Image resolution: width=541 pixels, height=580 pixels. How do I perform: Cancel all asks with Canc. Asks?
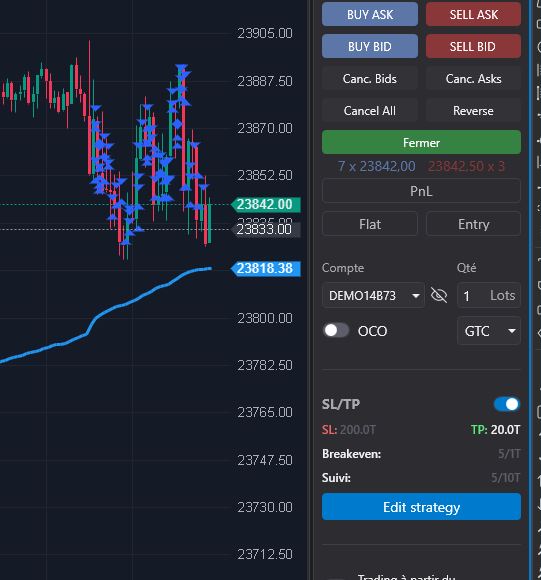pos(473,79)
